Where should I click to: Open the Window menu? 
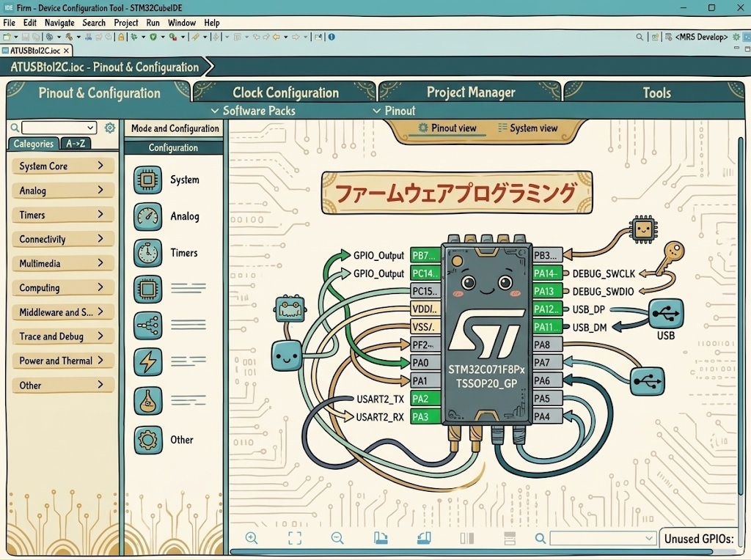[182, 23]
